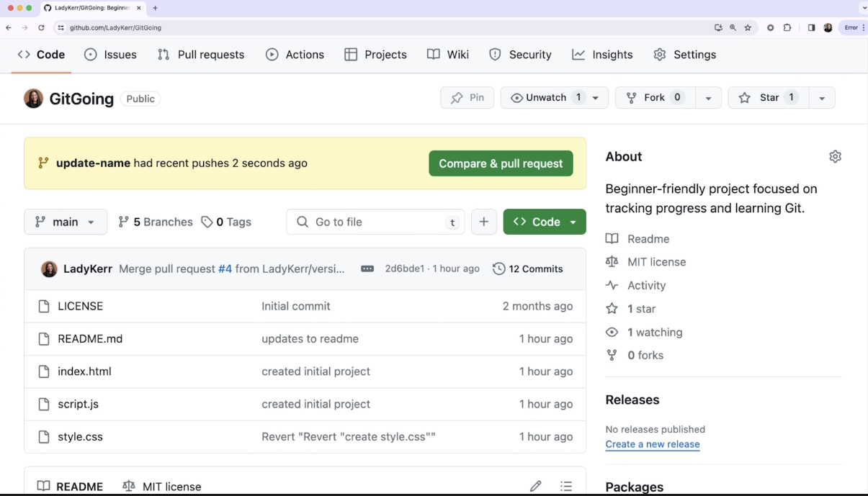Pin the GitGoing repository
Viewport: 868px width, 496px height.
[x=467, y=97]
